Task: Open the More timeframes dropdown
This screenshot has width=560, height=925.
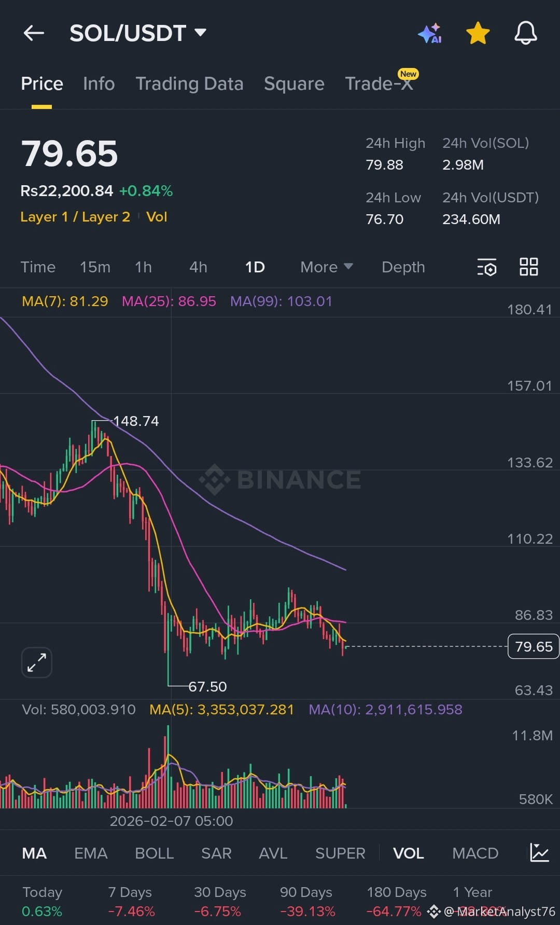Action: [327, 267]
